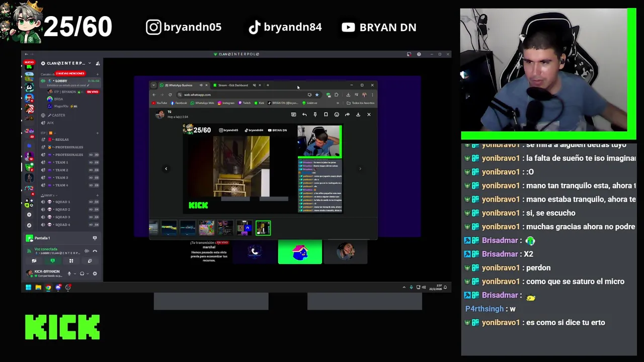The width and height of the screenshot is (644, 362).
Task: Pin the image in WhatsApp viewer
Action: tap(315, 115)
